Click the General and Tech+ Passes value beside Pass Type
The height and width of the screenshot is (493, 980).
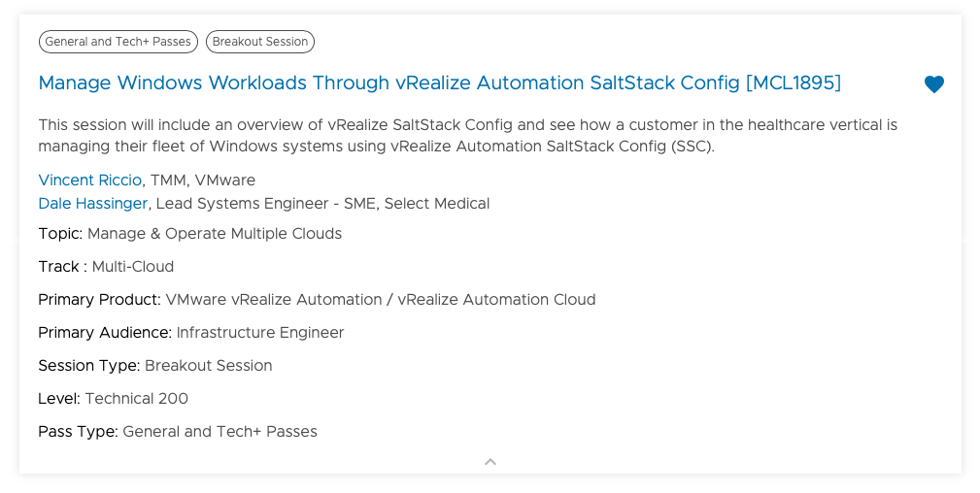pos(220,432)
